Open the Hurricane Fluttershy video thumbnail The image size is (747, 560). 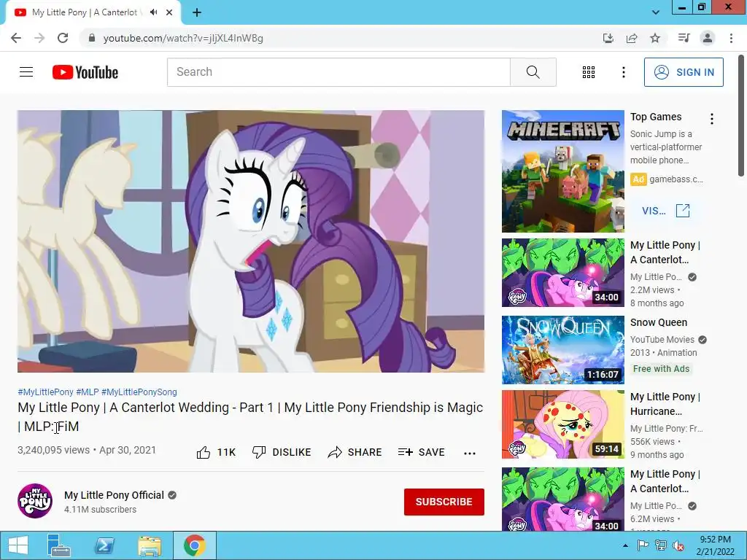pos(562,424)
